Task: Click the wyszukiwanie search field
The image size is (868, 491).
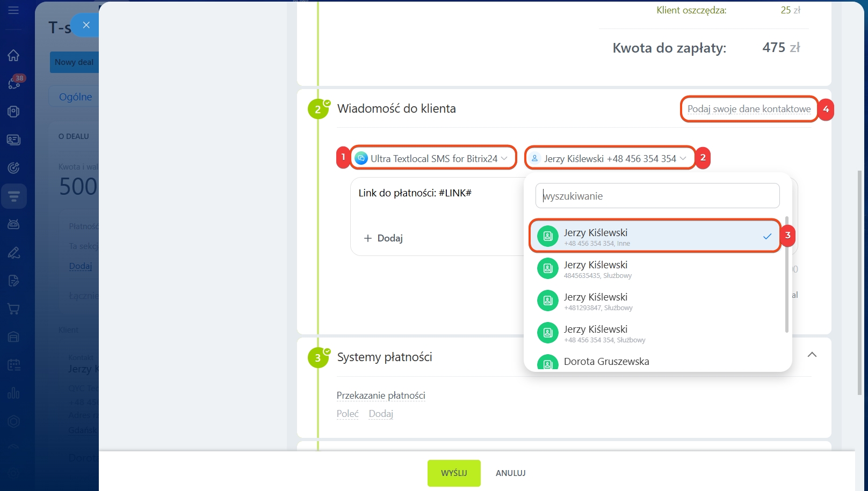Action: coord(657,196)
